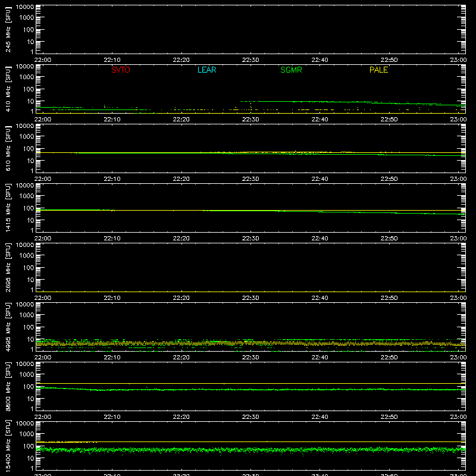This screenshot has height=476, width=476.
Task: Click the 410 MHz [SFU] axis title
Action: (8, 89)
